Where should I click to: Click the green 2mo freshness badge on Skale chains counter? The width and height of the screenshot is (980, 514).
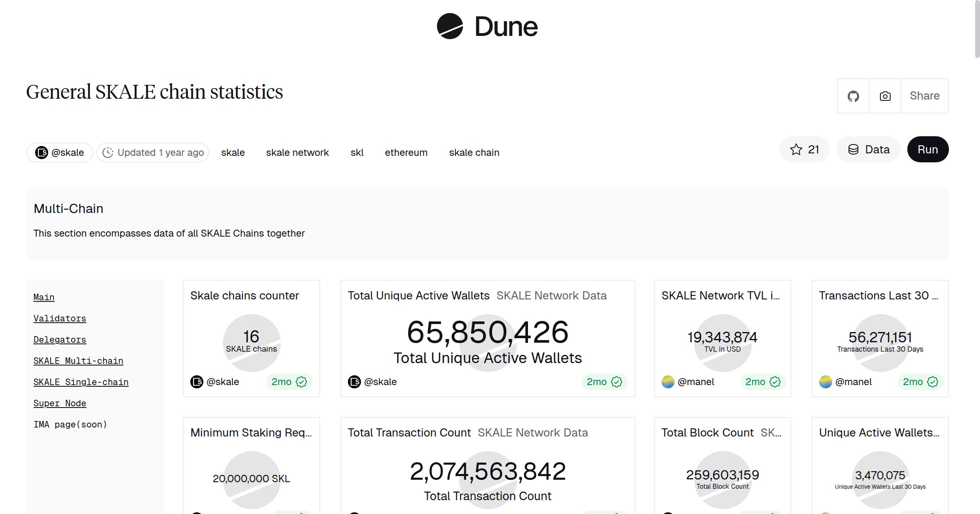pos(290,381)
